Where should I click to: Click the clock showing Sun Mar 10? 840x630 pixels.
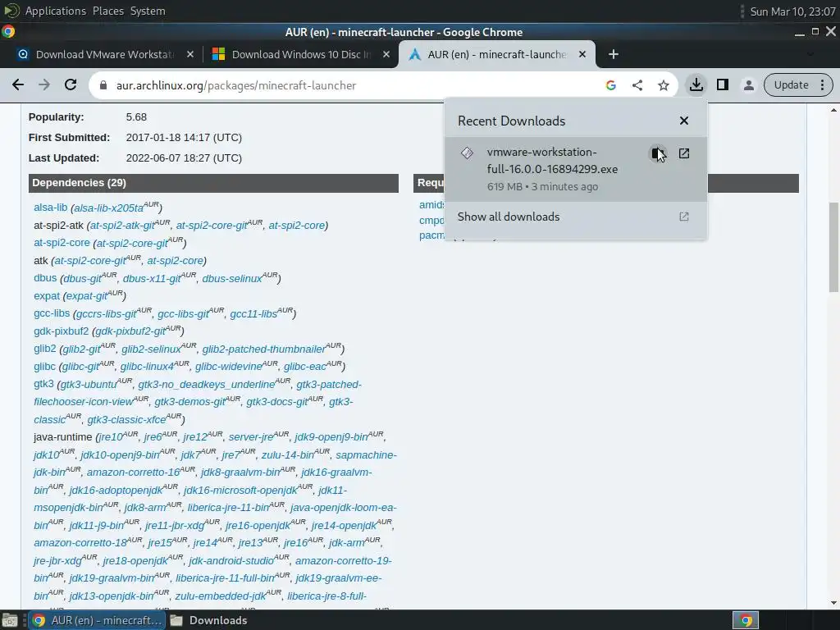pyautogui.click(x=792, y=11)
